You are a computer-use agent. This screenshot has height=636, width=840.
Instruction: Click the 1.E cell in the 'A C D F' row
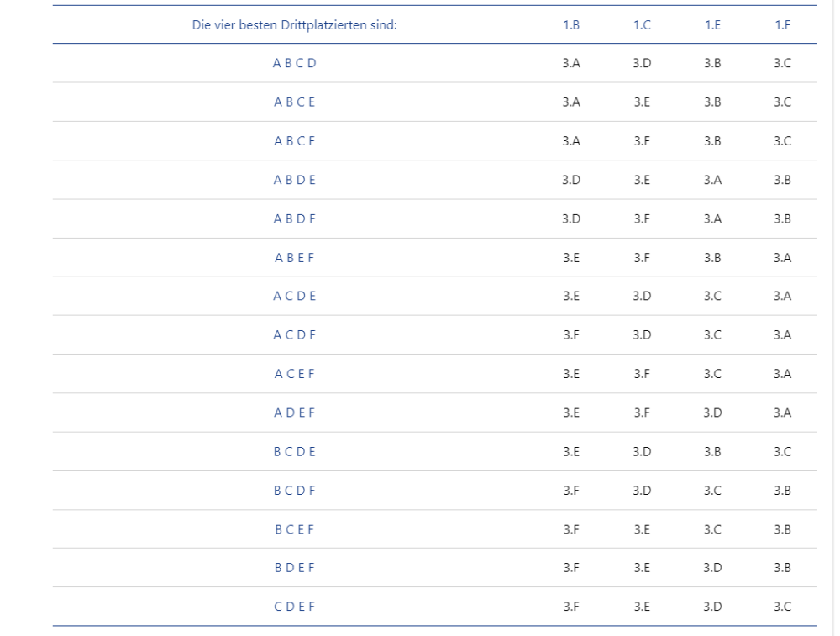click(711, 335)
